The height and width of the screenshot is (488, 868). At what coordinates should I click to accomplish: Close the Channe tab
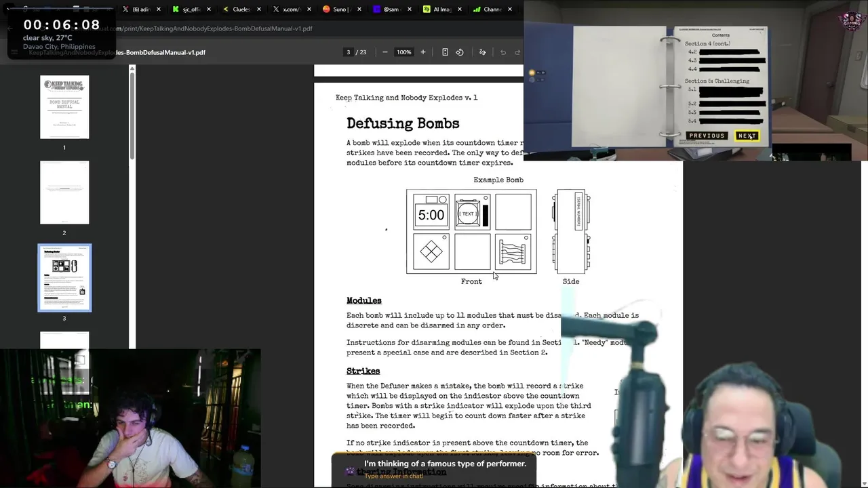[510, 9]
